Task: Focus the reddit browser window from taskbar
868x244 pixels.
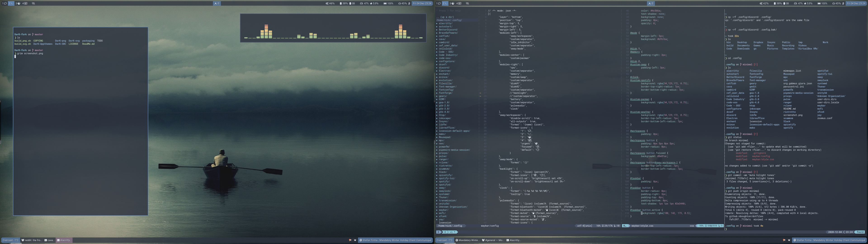Action: pyautogui.click(x=32, y=240)
